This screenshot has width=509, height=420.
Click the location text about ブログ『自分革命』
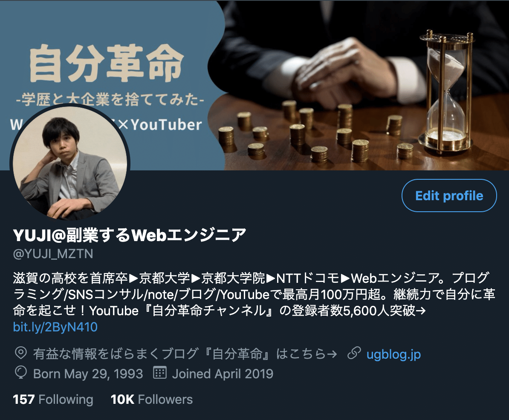[185, 354]
